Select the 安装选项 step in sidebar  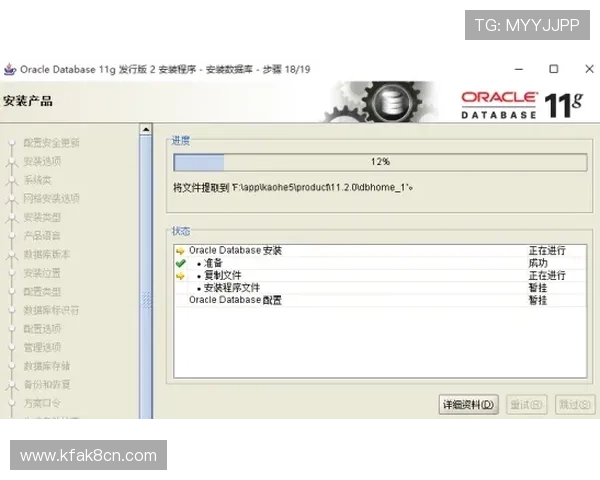tap(42, 162)
